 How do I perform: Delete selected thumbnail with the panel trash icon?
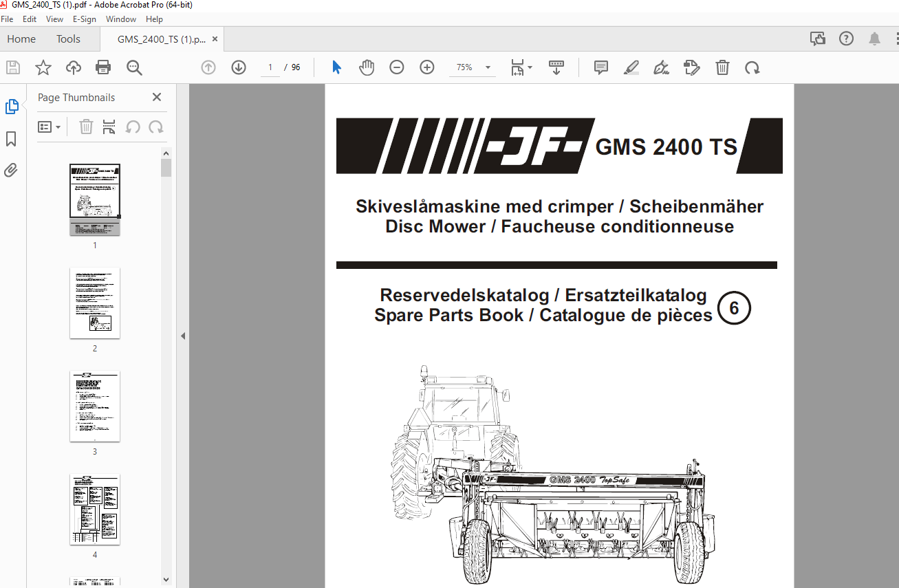86,127
